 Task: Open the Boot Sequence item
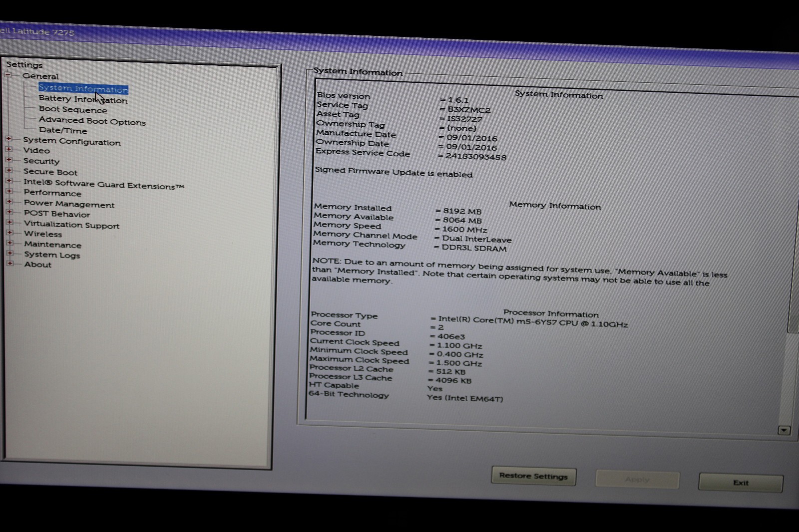pos(73,109)
